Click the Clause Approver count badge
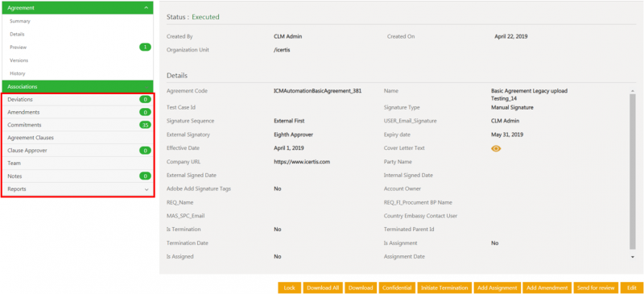Image resolution: width=644 pixels, height=294 pixels. [145, 151]
